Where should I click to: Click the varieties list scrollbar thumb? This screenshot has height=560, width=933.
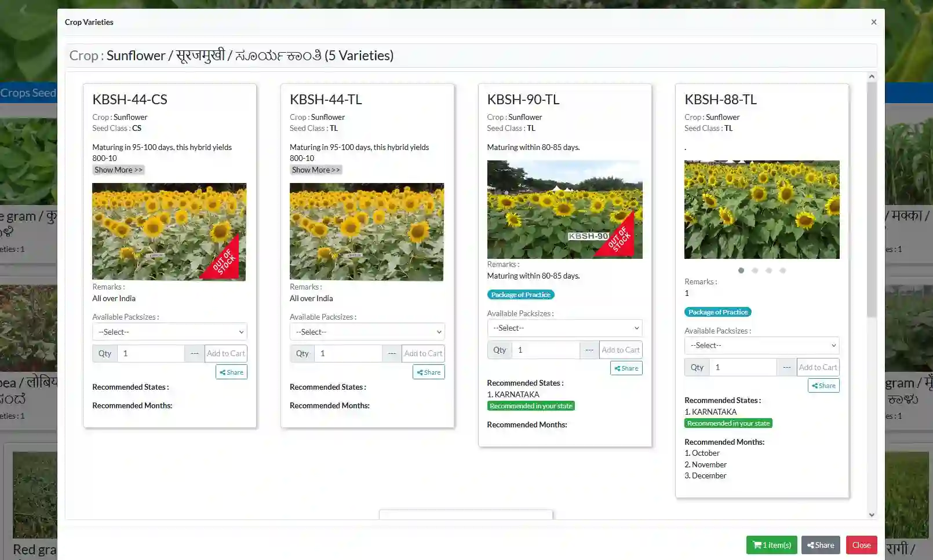coord(872,199)
